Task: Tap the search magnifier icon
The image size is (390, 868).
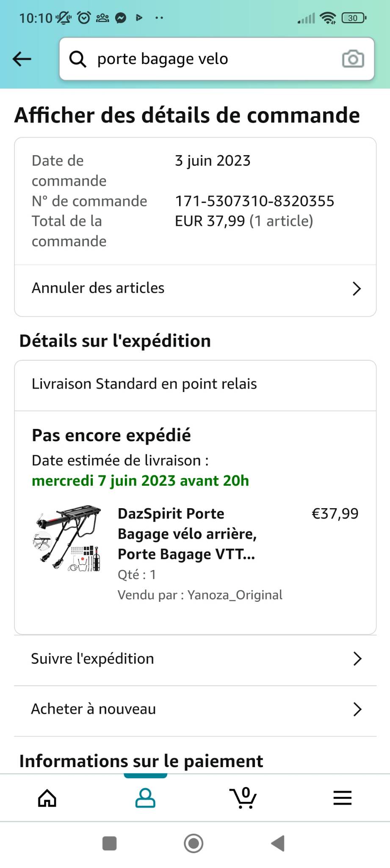Action: click(78, 59)
